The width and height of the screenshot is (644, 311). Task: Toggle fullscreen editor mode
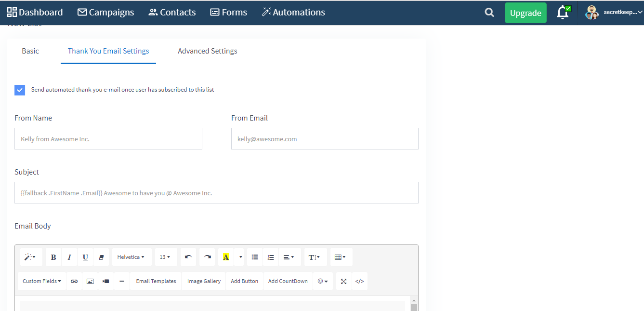(x=343, y=281)
